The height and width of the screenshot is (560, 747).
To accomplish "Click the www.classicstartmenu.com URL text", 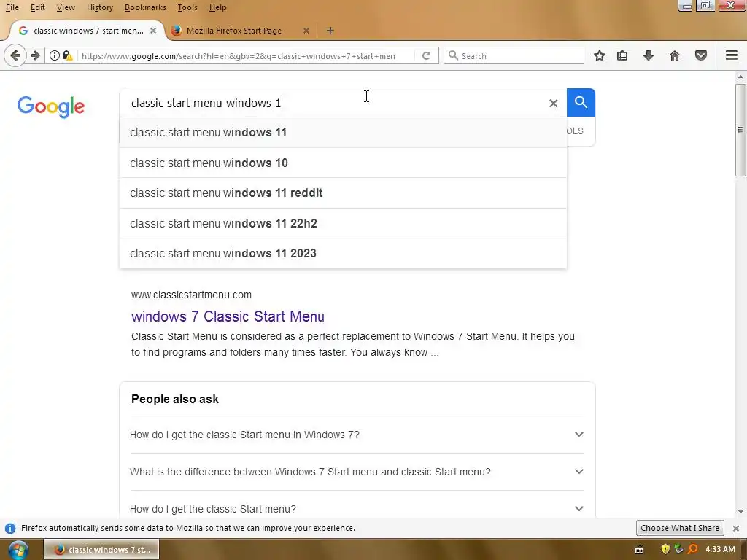I will [x=191, y=295].
